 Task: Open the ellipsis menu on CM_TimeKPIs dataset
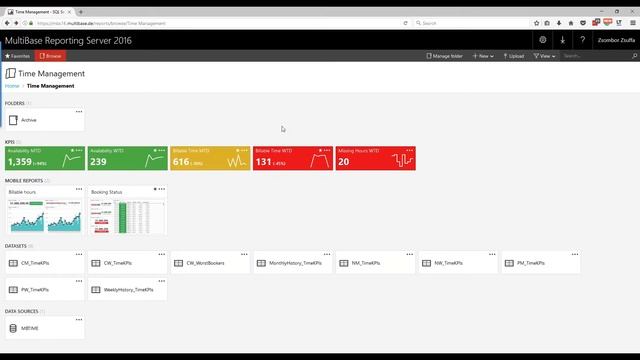(79, 254)
